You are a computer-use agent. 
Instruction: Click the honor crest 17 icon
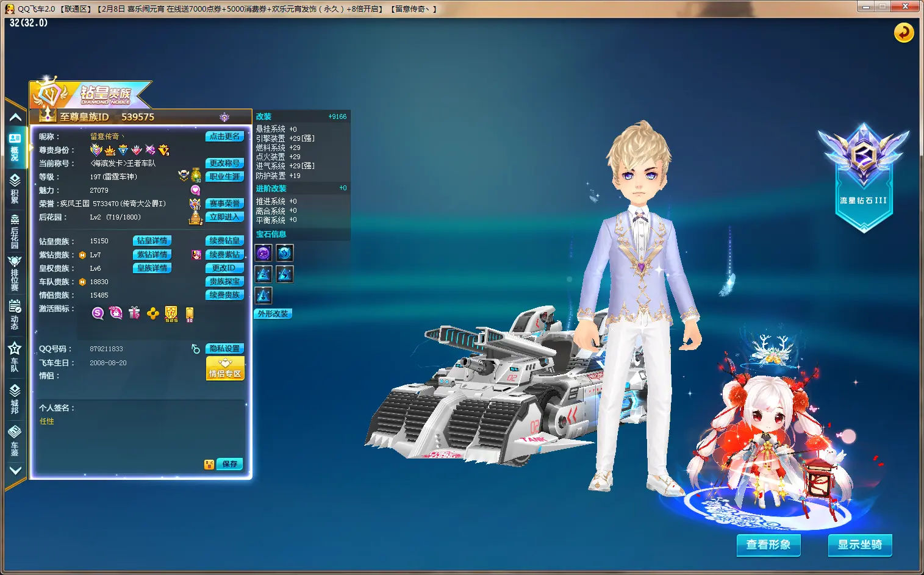click(x=195, y=204)
